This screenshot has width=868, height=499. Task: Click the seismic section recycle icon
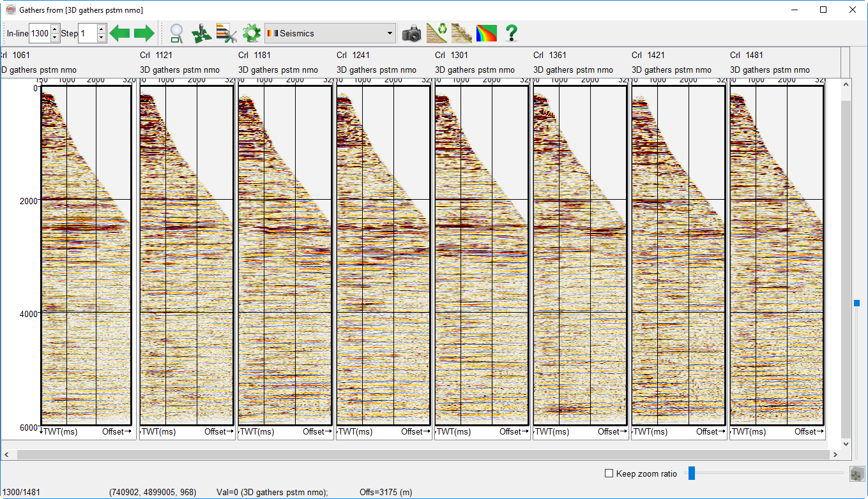pyautogui.click(x=437, y=33)
